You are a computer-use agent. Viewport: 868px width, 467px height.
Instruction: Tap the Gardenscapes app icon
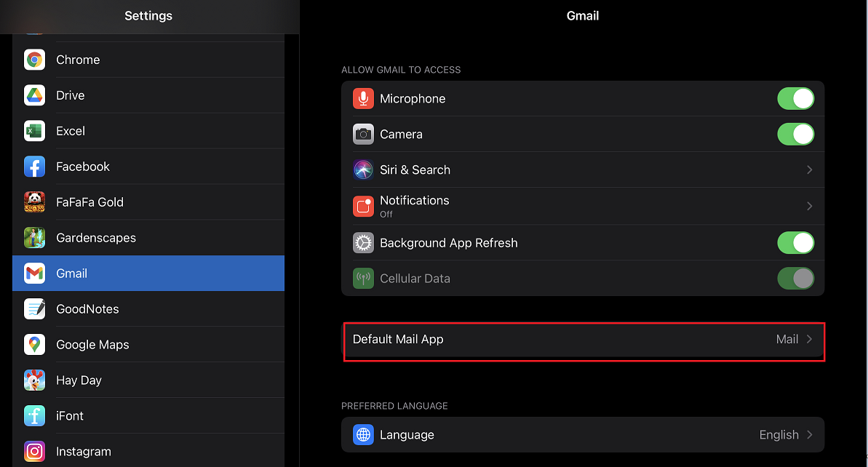[x=34, y=238]
